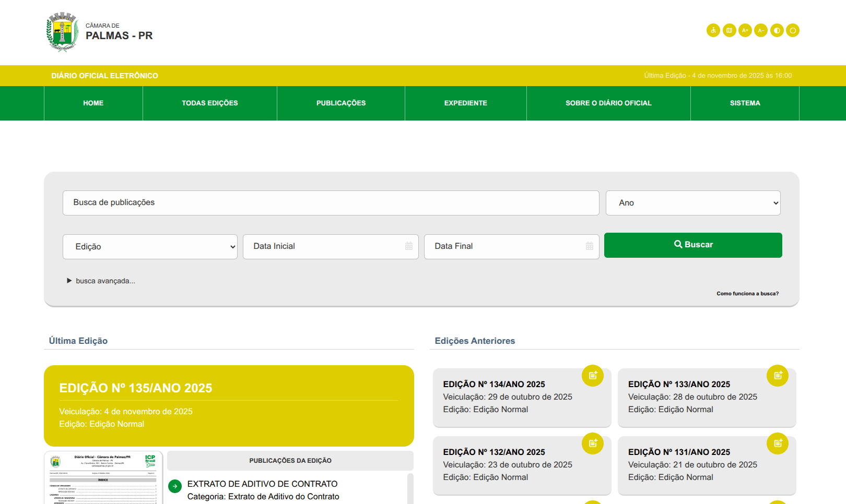Image resolution: width=846 pixels, height=504 pixels.
Task: Open the Ano year dropdown
Action: point(693,203)
